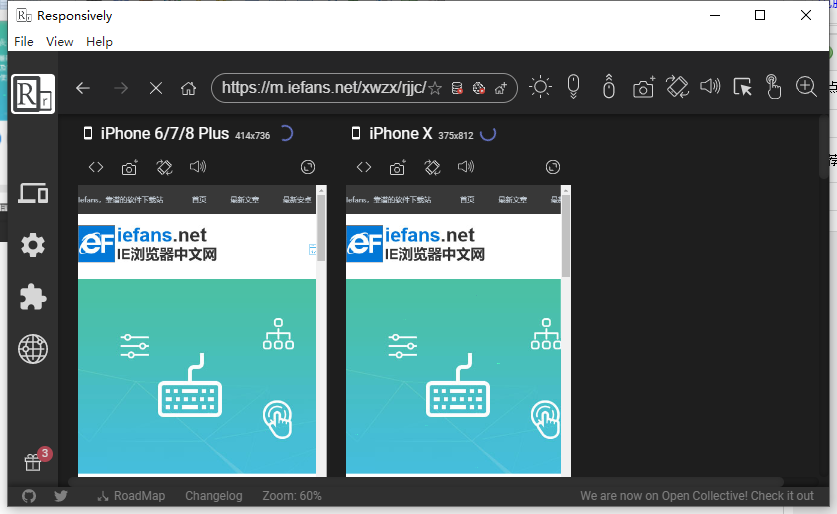837x514 pixels.
Task: Set current URL as homepage icon
Action: pos(501,88)
